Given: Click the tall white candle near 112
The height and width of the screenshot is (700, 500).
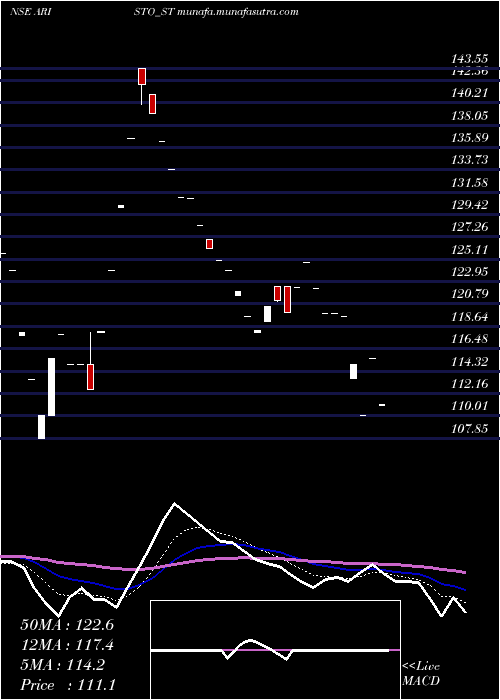Looking at the screenshot, I should pyautogui.click(x=51, y=387).
